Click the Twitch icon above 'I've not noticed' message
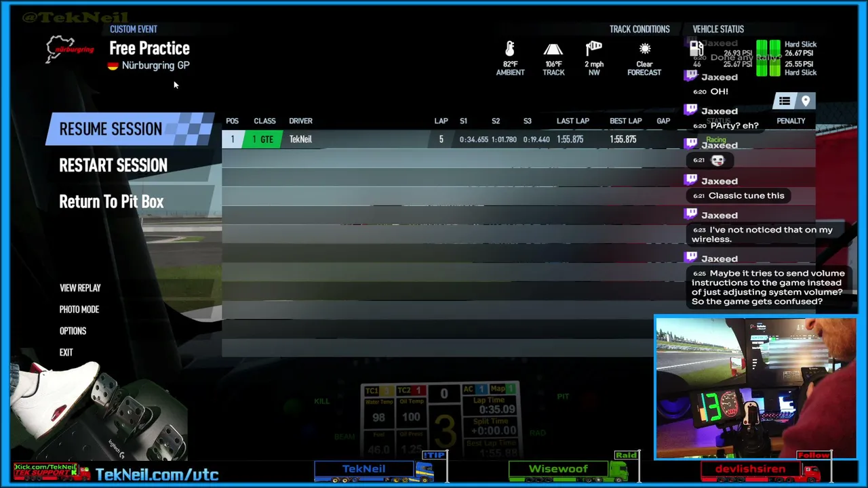Image resolution: width=868 pixels, height=488 pixels. coord(691,214)
